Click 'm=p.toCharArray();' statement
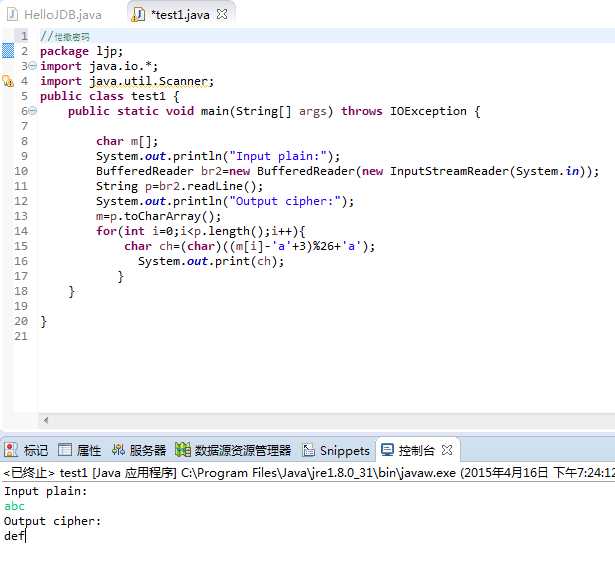This screenshot has width=615, height=570. [x=158, y=216]
